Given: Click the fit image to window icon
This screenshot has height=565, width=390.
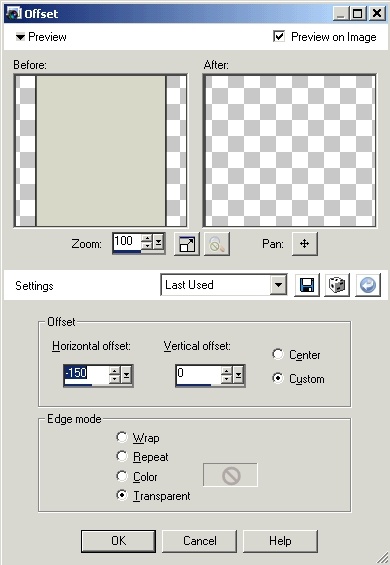Looking at the screenshot, I should 187,244.
